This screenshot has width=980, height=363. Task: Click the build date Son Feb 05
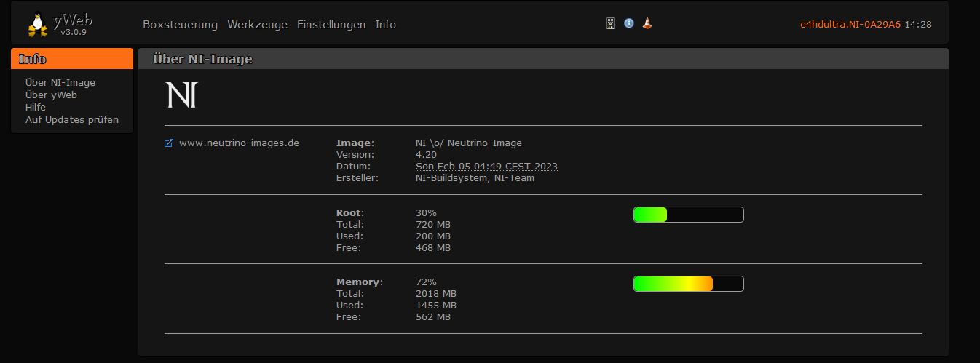486,167
